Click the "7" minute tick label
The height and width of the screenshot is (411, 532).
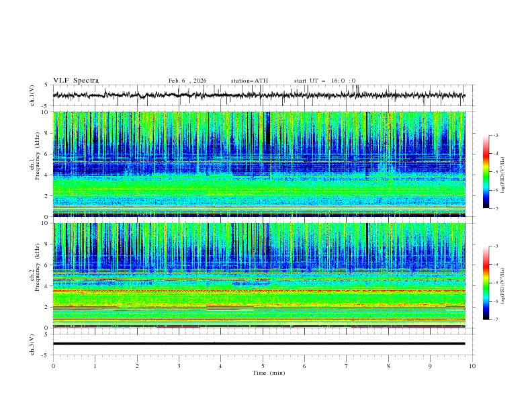click(347, 366)
